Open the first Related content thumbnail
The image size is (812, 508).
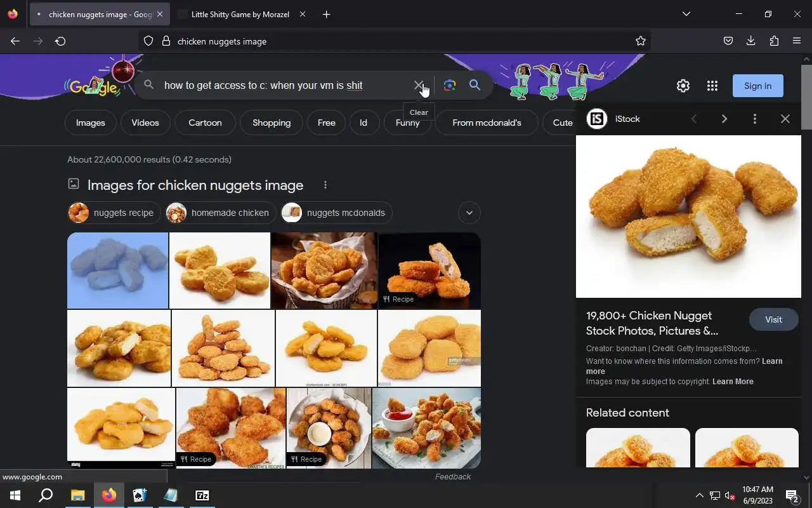click(x=638, y=448)
